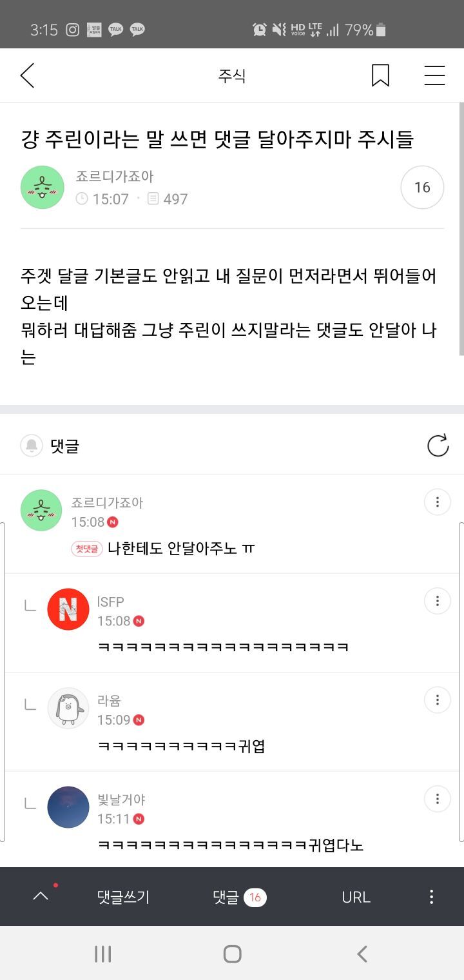
Task: Go to the 주식 board title
Action: point(232,76)
